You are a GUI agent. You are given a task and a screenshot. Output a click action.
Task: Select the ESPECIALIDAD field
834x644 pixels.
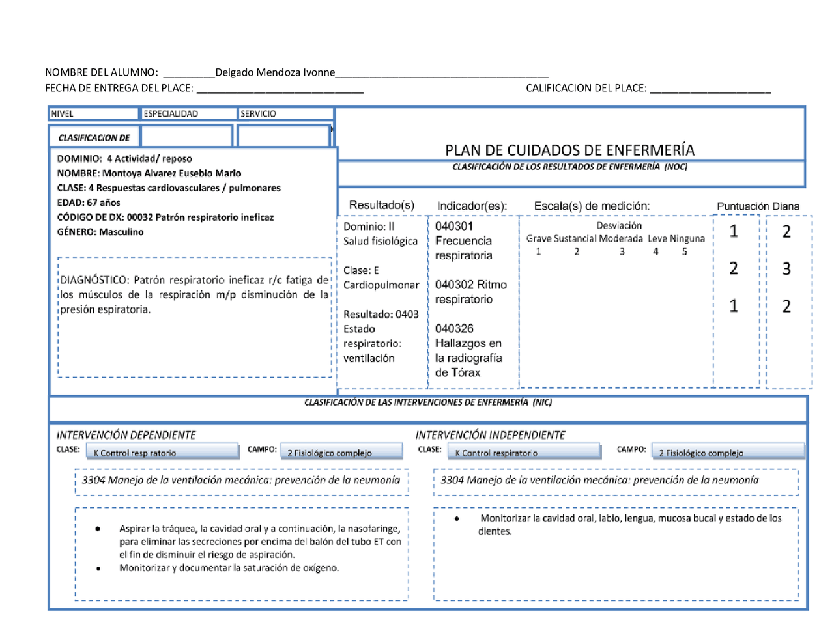point(186,113)
